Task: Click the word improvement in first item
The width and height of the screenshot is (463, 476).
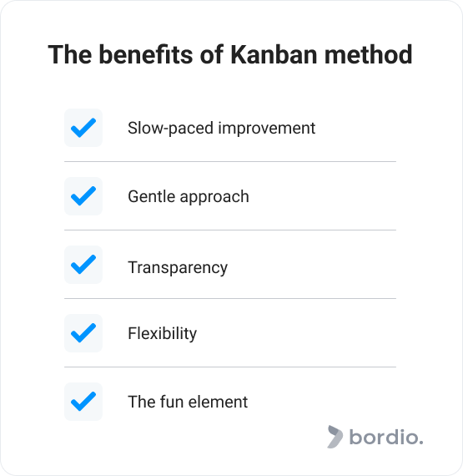Action: point(267,129)
